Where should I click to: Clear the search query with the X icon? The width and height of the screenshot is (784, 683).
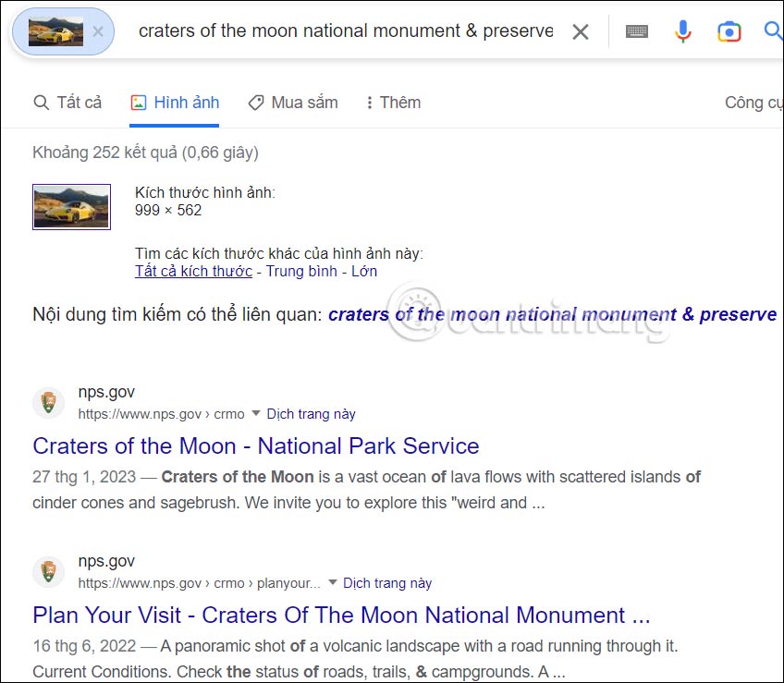(581, 30)
